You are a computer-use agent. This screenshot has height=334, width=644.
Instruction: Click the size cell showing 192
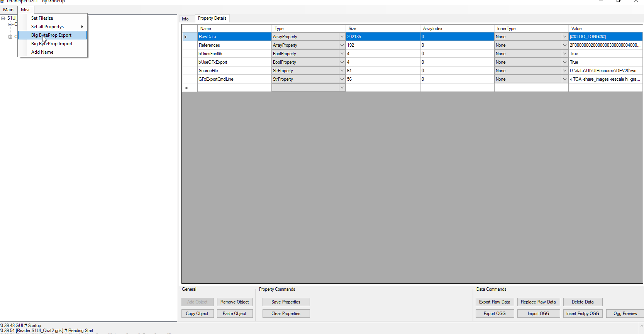pos(383,45)
